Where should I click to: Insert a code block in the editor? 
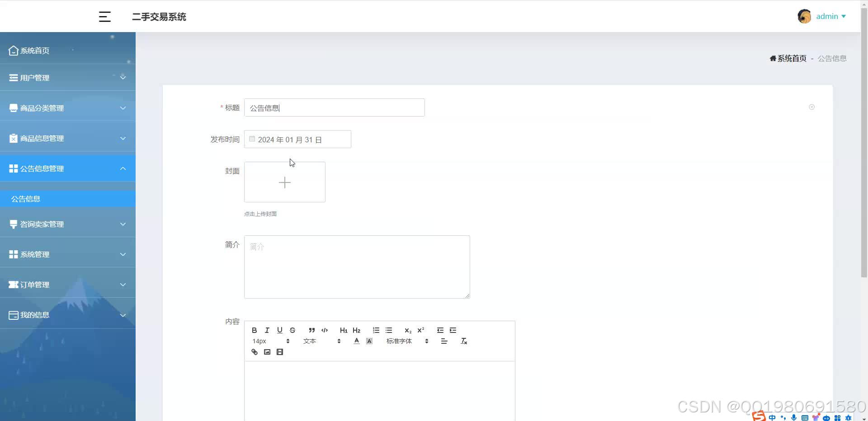point(325,330)
